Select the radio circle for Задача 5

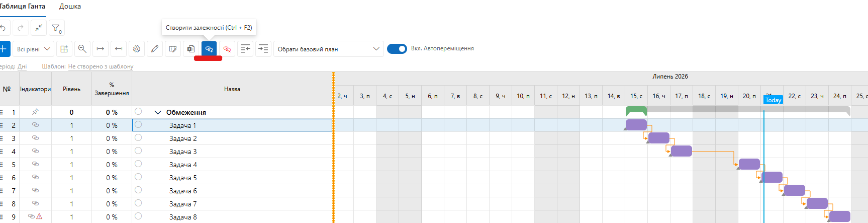coord(138,177)
